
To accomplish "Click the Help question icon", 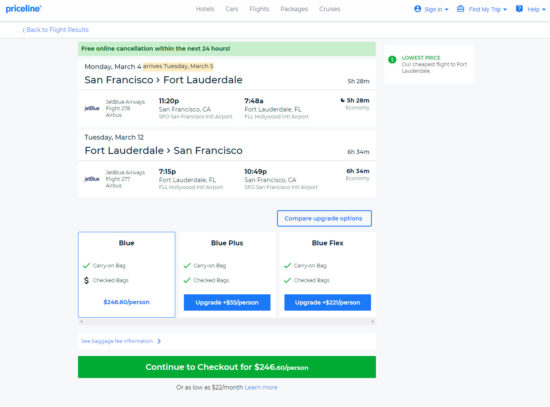I will click(x=519, y=9).
